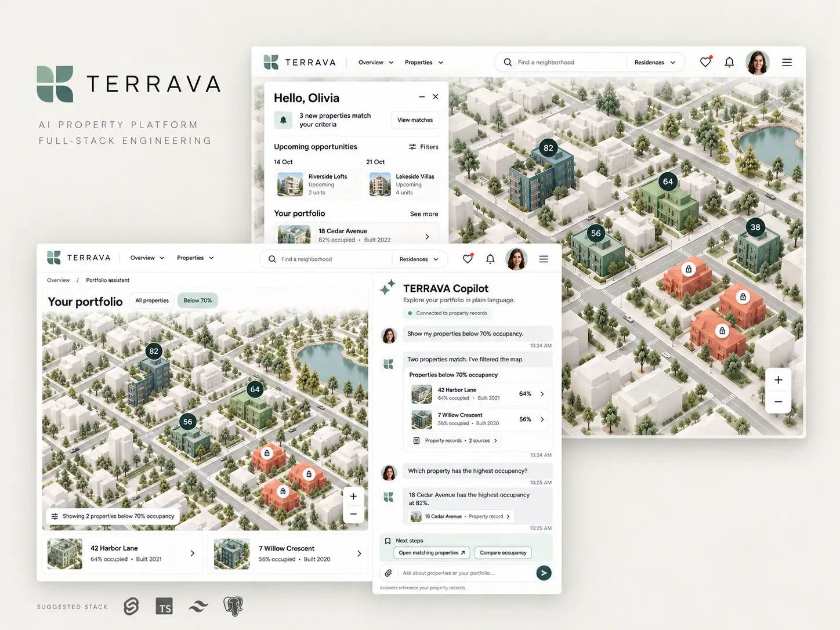Focus the Ask about properties input field
The image size is (840, 630).
point(466,573)
